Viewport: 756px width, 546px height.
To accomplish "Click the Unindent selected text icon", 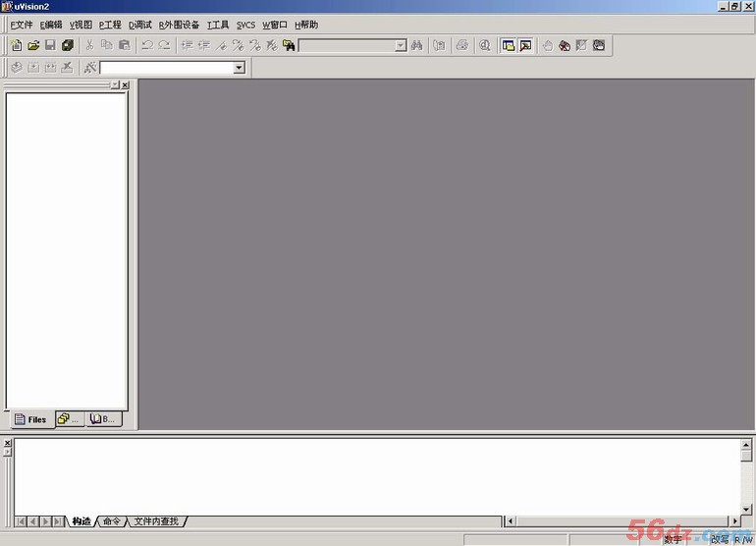I will tap(204, 45).
